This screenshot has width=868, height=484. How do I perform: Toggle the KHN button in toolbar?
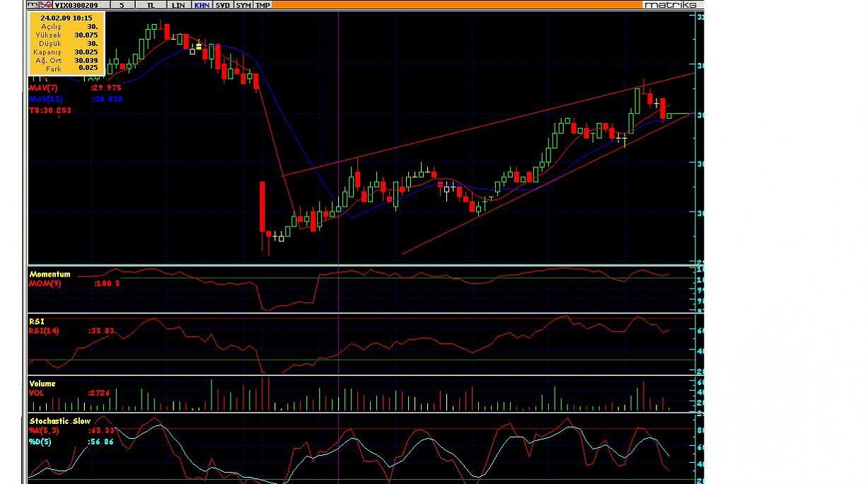point(202,4)
